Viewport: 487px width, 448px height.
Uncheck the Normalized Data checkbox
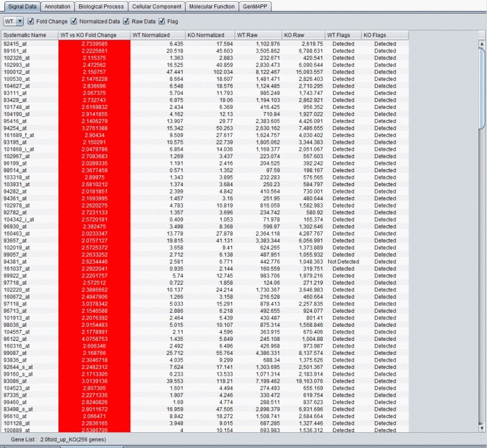click(x=75, y=21)
